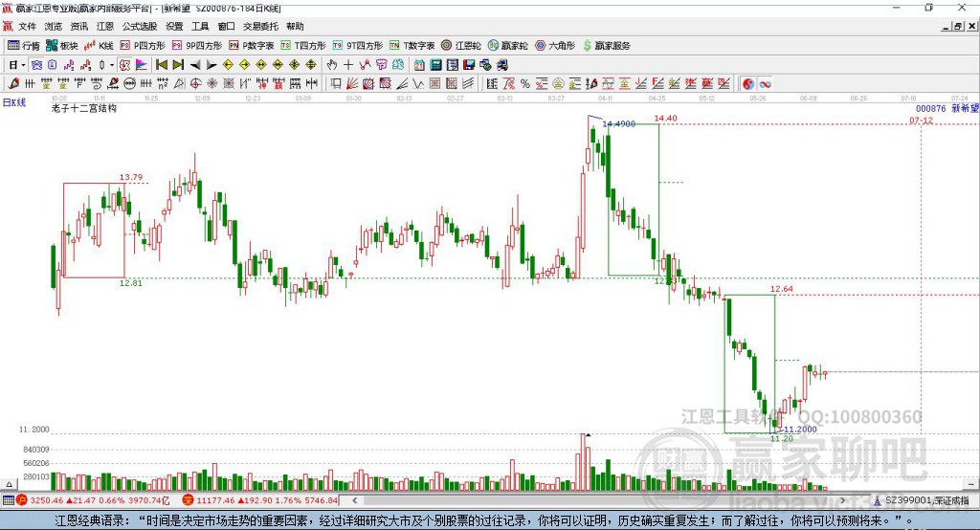Screen dimensions: 980x530
Task: Open the calculator icon in toolbar
Action: [x=435, y=64]
